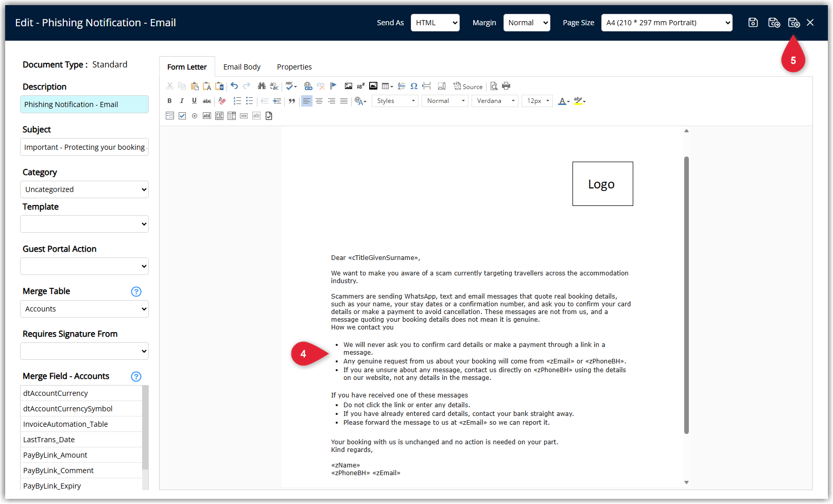Insert a numbered list
Image resolution: width=833 pixels, height=504 pixels.
237,101
